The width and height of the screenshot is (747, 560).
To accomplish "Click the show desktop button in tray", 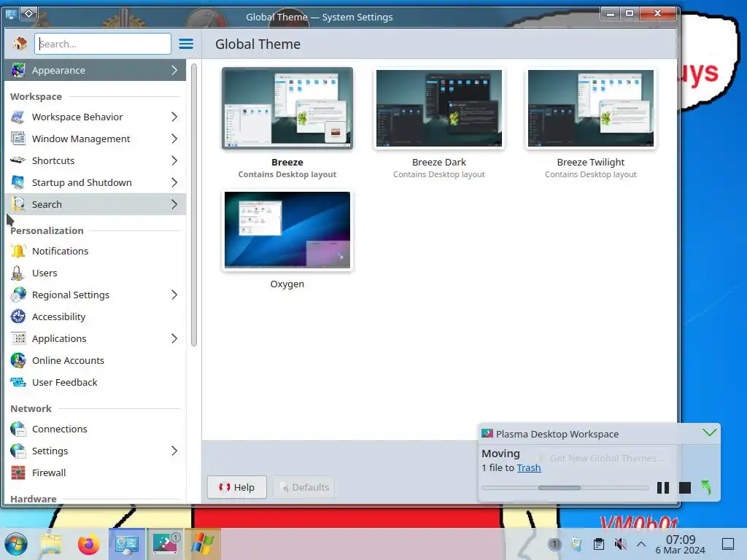I will [x=727, y=544].
